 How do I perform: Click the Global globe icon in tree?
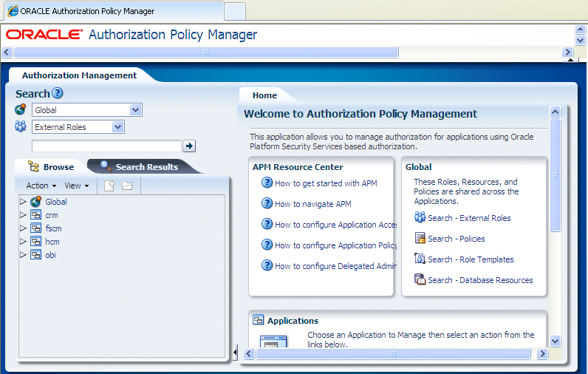tap(35, 202)
